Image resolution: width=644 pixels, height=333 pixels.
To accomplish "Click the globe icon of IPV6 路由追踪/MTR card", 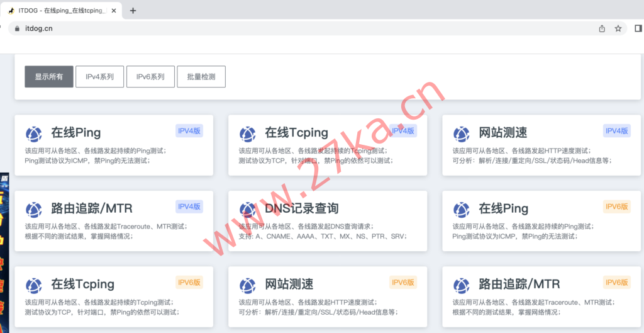I will pyautogui.click(x=461, y=286).
